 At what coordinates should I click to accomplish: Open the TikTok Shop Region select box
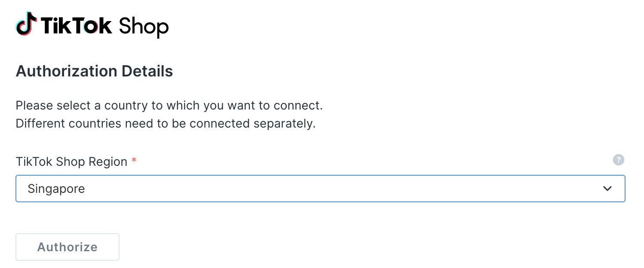tap(320, 189)
